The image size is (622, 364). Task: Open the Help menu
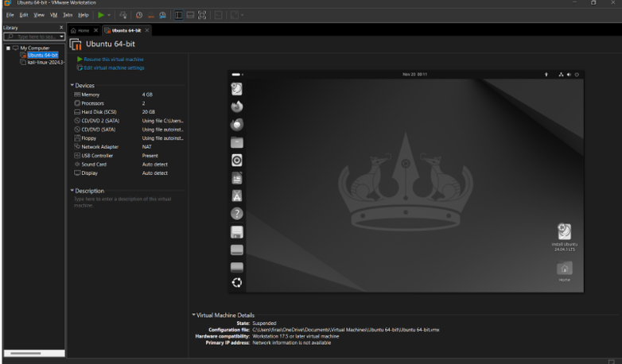tap(84, 15)
